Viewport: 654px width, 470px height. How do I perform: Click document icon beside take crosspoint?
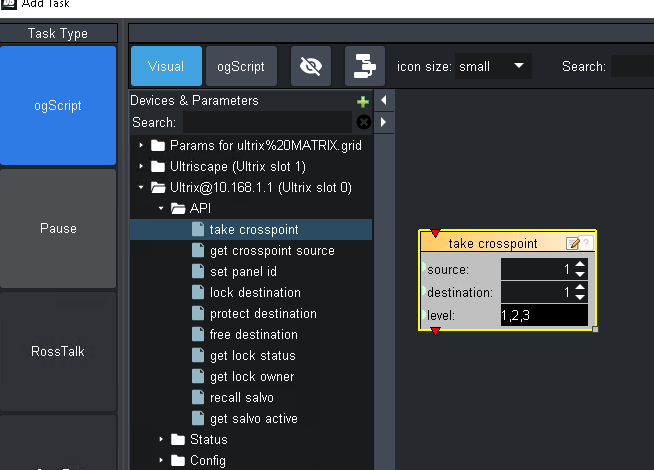coord(198,229)
